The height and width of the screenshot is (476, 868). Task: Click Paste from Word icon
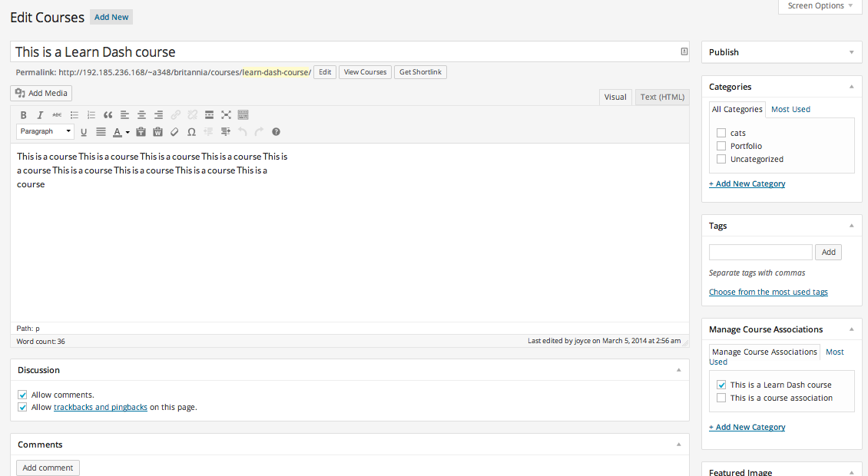point(157,132)
